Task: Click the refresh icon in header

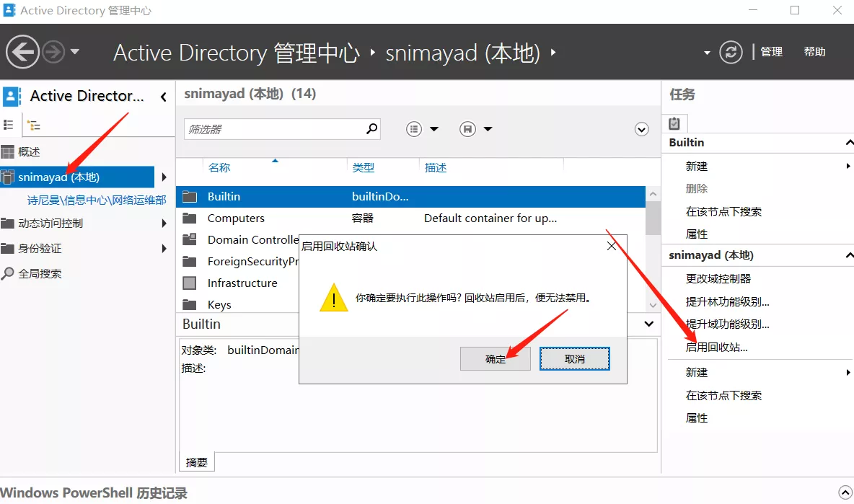Action: [x=731, y=52]
